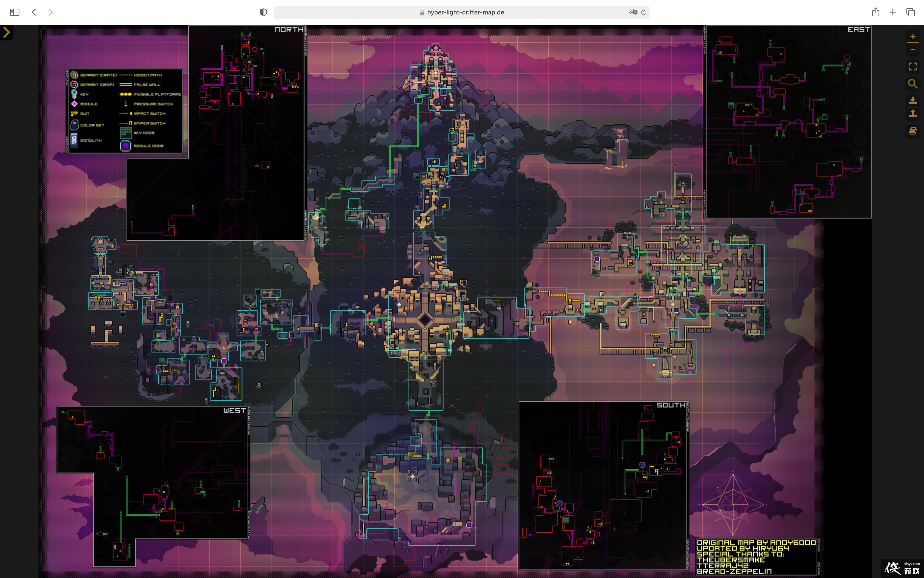
Task: Click the SOUTH inset map label
Action: click(670, 405)
